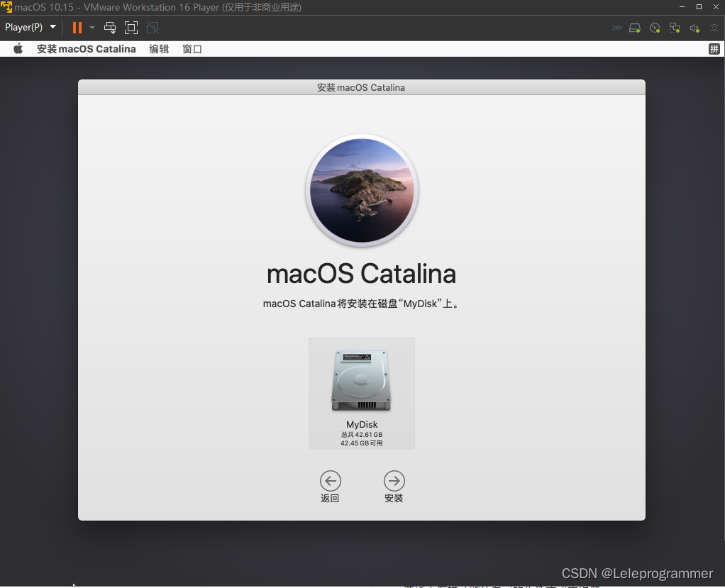Click the sound card device status icon

[x=694, y=28]
